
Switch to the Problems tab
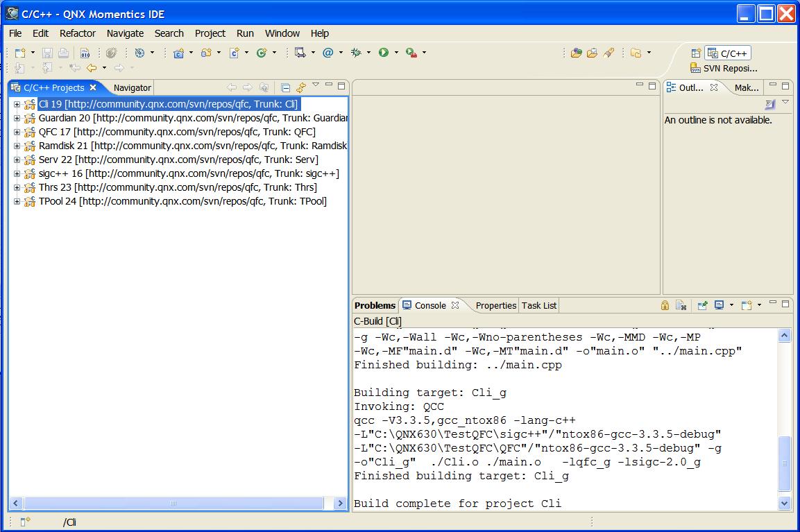(x=375, y=305)
